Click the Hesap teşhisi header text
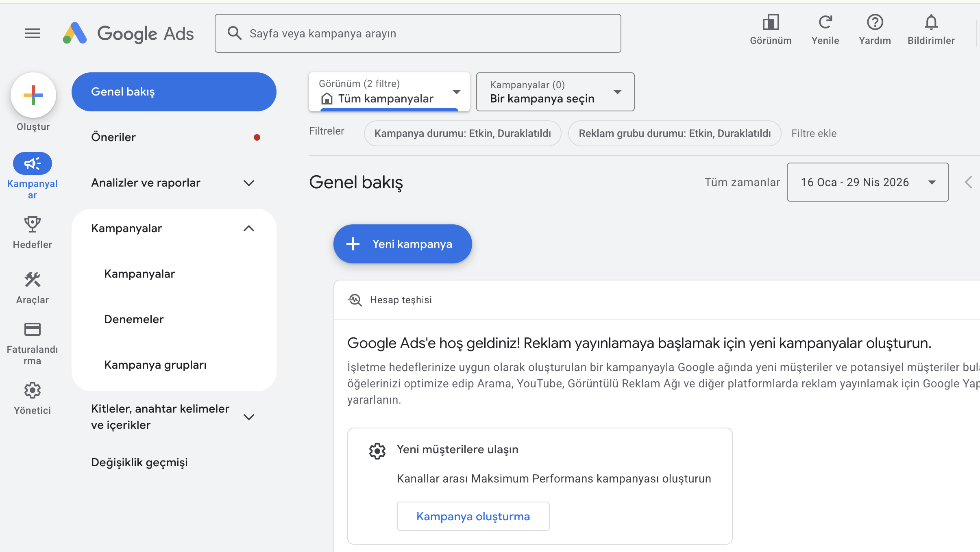The width and height of the screenshot is (980, 552). point(401,300)
